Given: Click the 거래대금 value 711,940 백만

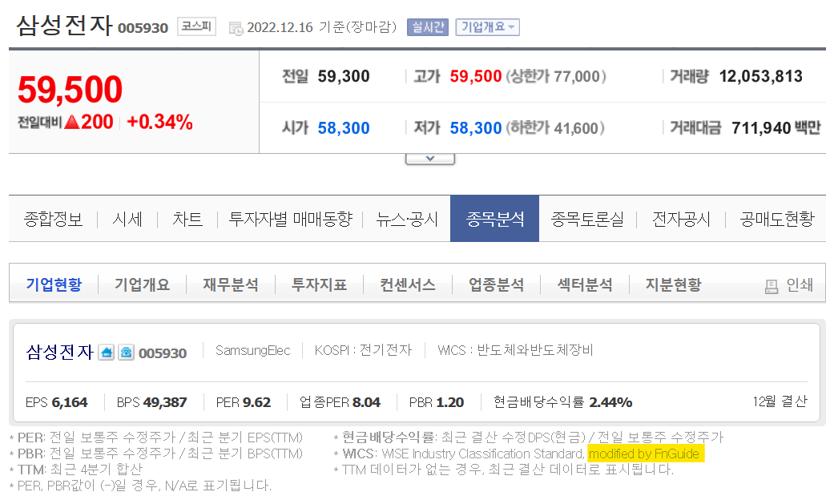Looking at the screenshot, I should click(776, 128).
